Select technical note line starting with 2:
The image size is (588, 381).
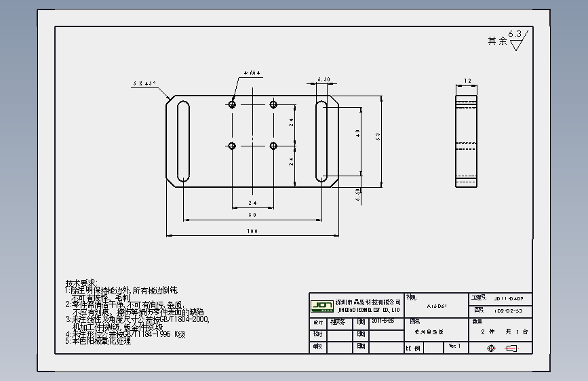pyautogui.click(x=125, y=304)
